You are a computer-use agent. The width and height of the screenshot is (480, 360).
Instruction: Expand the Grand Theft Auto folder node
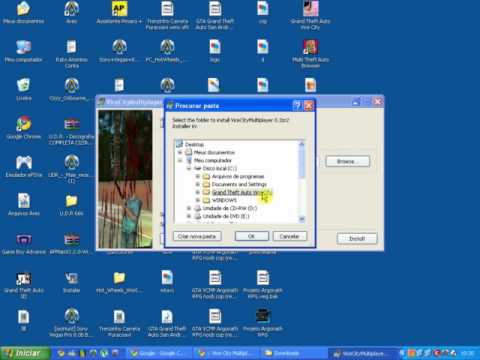pos(198,192)
